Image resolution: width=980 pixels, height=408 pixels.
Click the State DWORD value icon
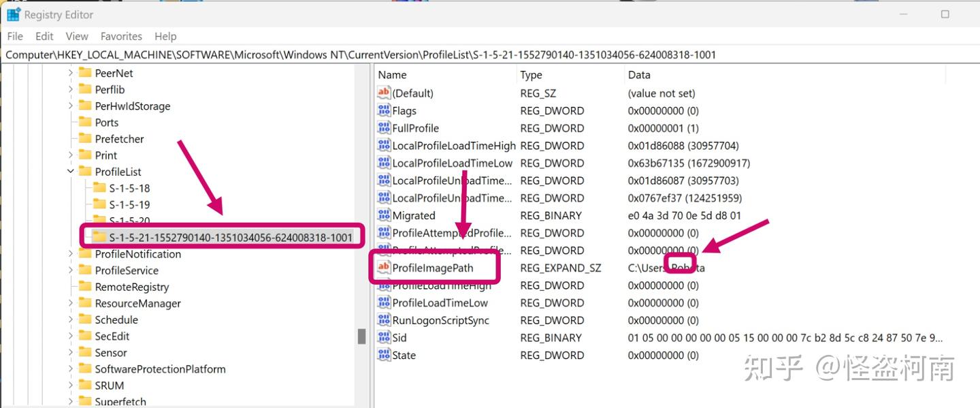pyautogui.click(x=385, y=355)
